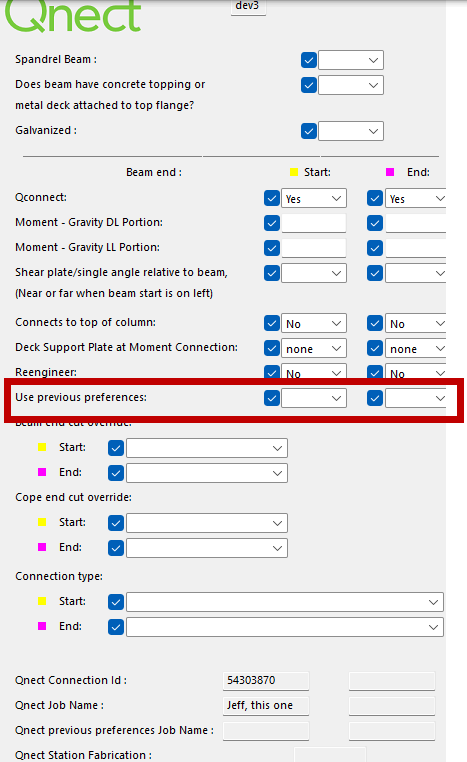Screen dimensions: 467x762
Task: Click Moment Gravity LL Portion End field
Action: tap(416, 248)
